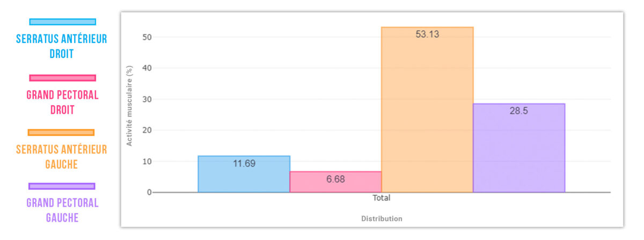Click the purple Grand Pectoral Gauche legend swatch
The height and width of the screenshot is (240, 644).
coord(62,186)
